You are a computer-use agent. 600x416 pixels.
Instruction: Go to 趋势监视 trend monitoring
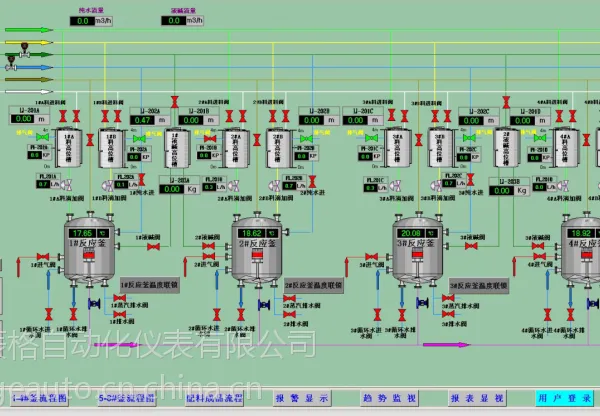pyautogui.click(x=390, y=398)
